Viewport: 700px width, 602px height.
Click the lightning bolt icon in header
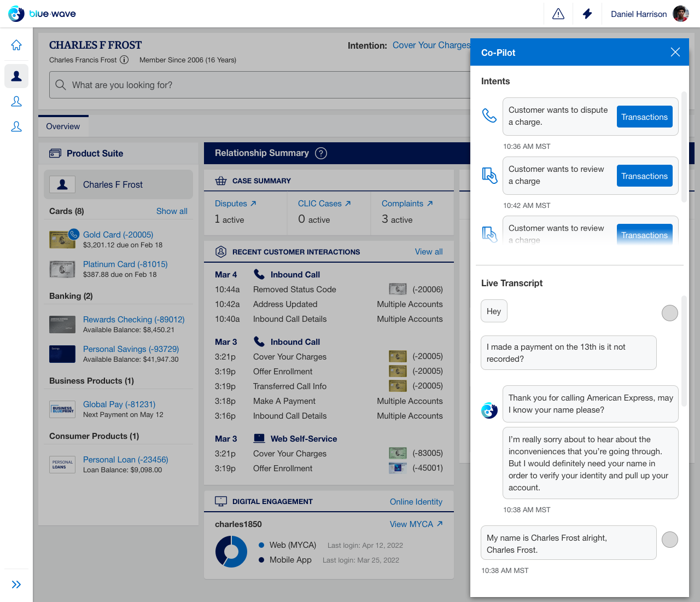click(587, 14)
